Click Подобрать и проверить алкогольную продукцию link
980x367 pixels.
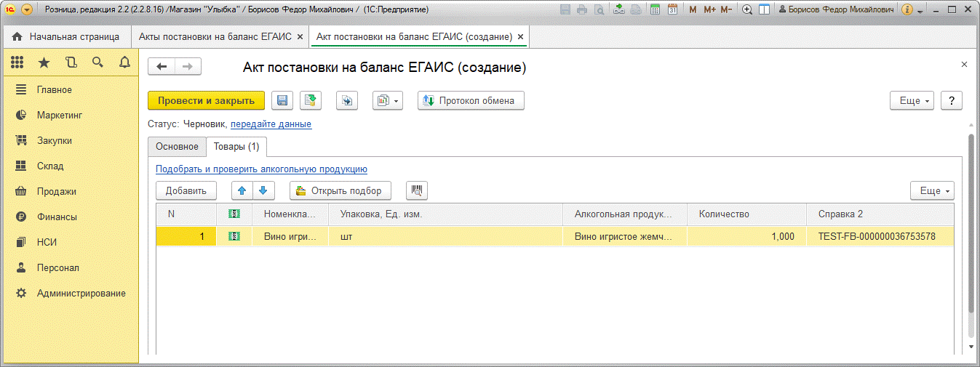(261, 169)
